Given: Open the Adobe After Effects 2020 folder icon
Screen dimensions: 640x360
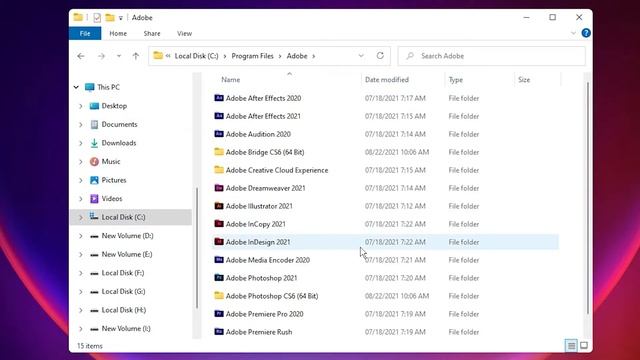Looking at the screenshot, I should 219,98.
